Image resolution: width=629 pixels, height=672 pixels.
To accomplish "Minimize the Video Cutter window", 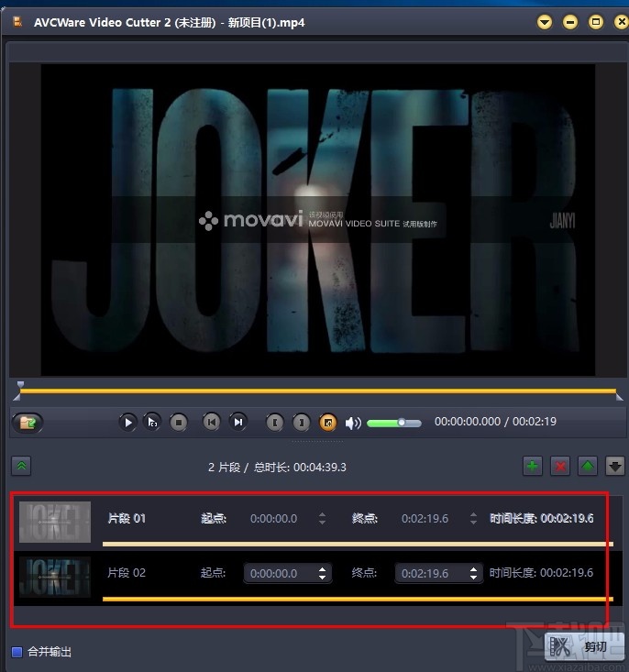I will 569,22.
